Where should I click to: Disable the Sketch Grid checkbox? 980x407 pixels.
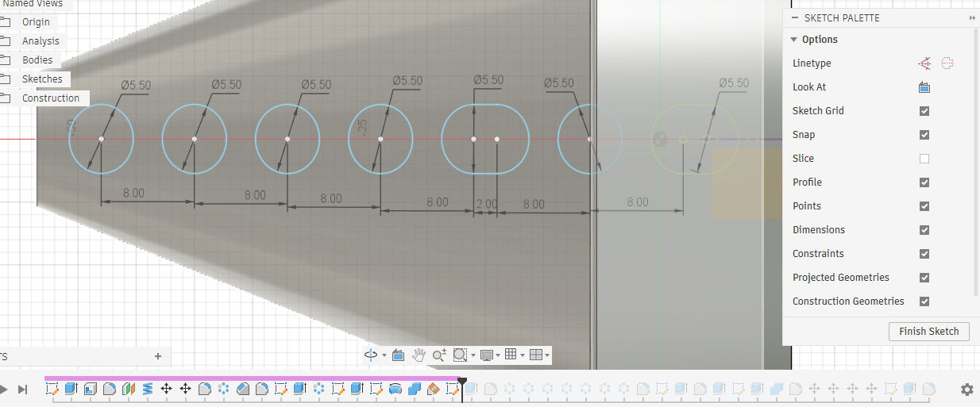coord(924,111)
